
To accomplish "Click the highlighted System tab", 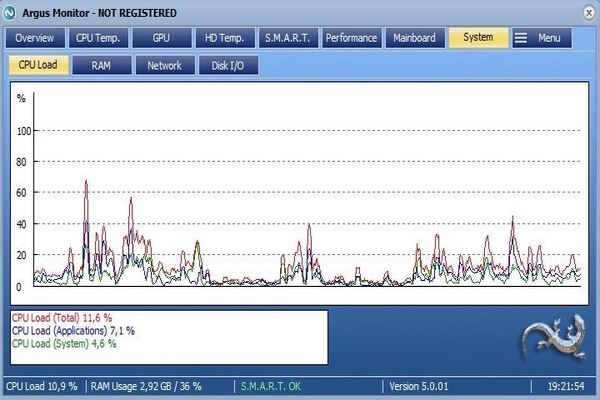I will click(x=478, y=38).
